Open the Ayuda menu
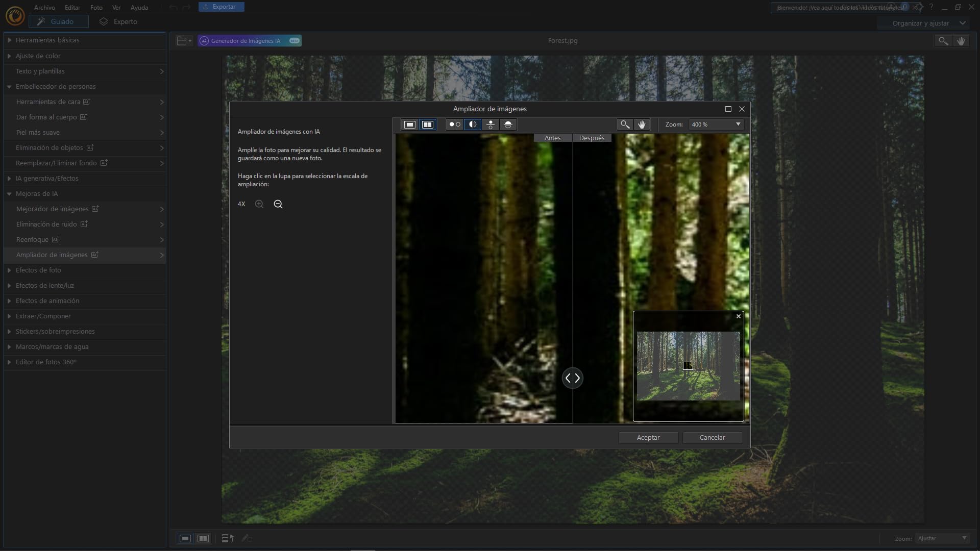 click(139, 8)
